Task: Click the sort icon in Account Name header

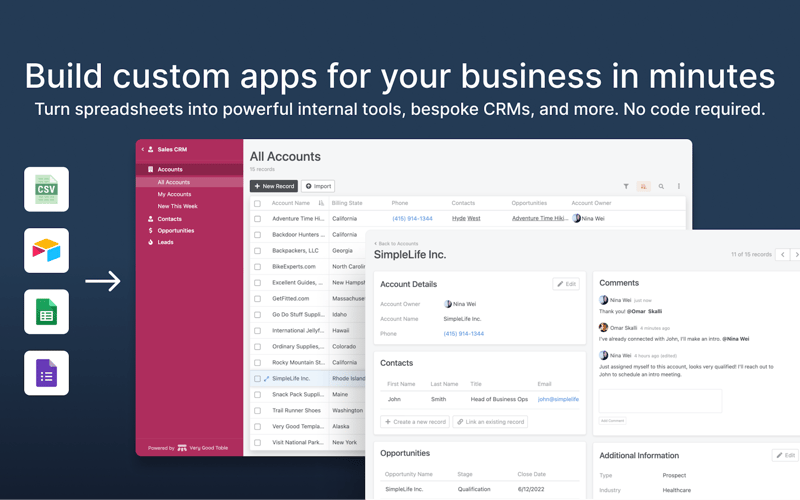Action: point(321,203)
